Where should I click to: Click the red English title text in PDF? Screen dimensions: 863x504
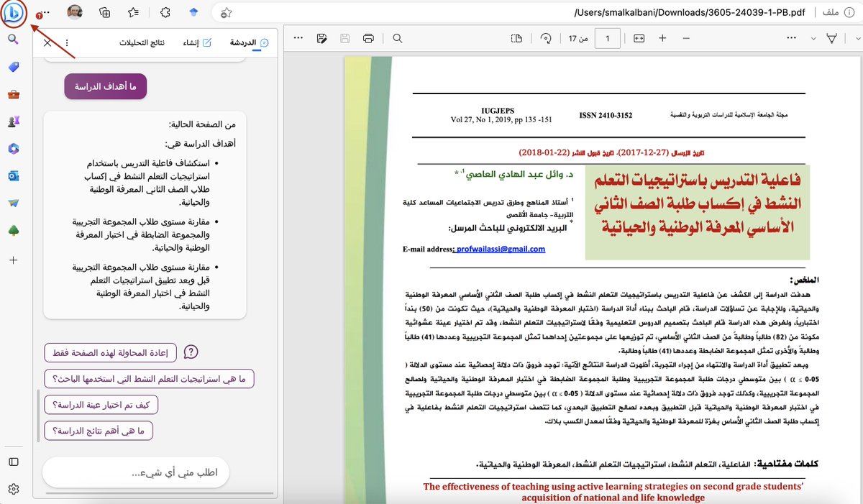613,492
